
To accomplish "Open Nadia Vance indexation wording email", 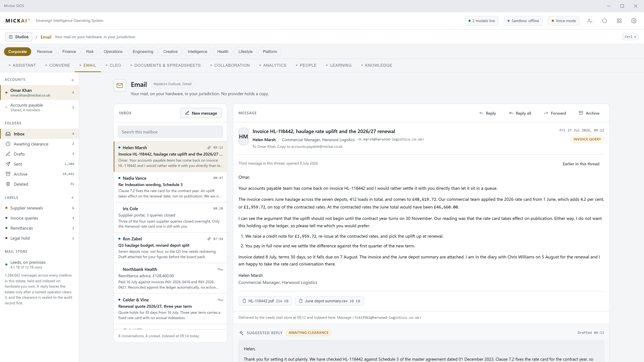I will (170, 187).
